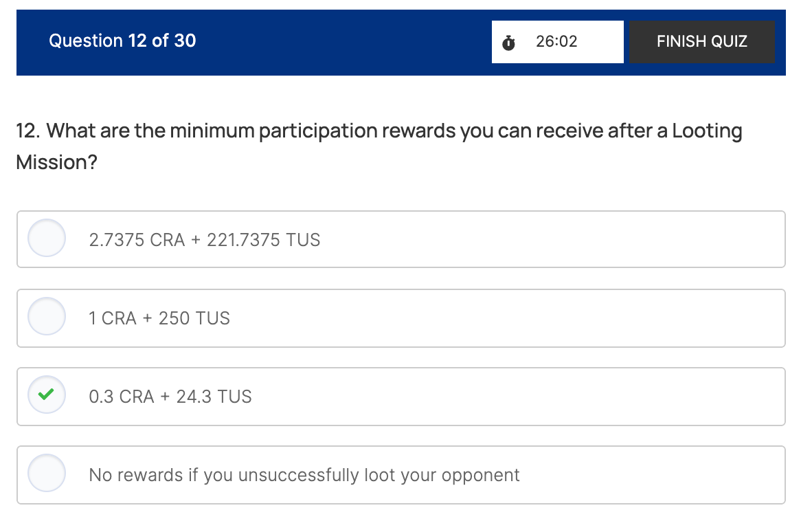Click empty blue header area left of the timer
Viewport: 812px width, 521px height.
point(343,42)
